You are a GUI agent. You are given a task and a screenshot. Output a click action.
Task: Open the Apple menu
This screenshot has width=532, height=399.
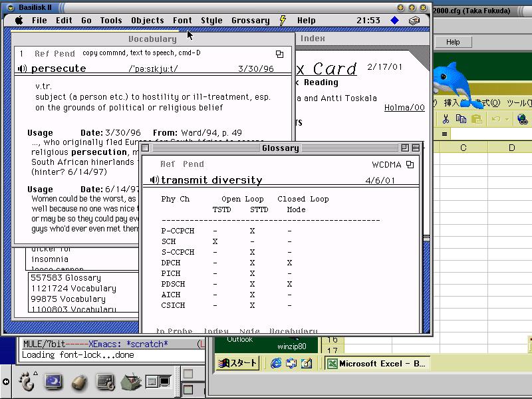pyautogui.click(x=19, y=21)
